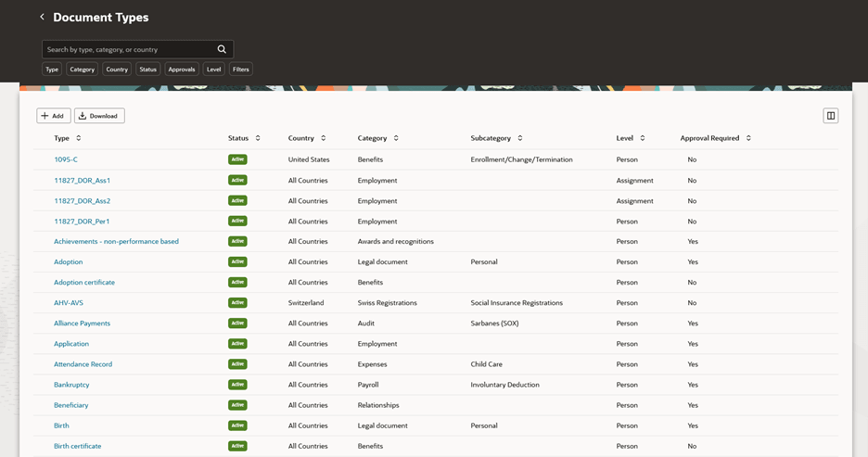868x457 pixels.
Task: Click Personal subcategory in Adoption row
Action: tap(484, 261)
